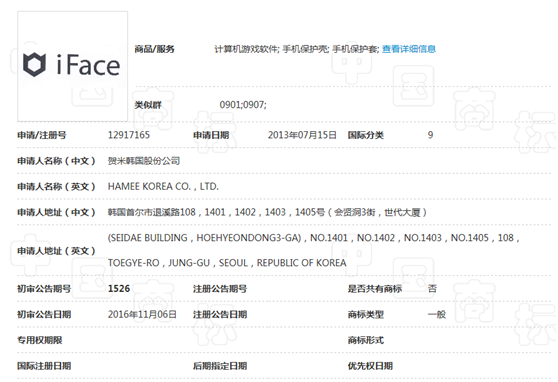Viewport: 558px width, 382px height.
Task: Click the 申请日期 label
Action: [x=211, y=135]
